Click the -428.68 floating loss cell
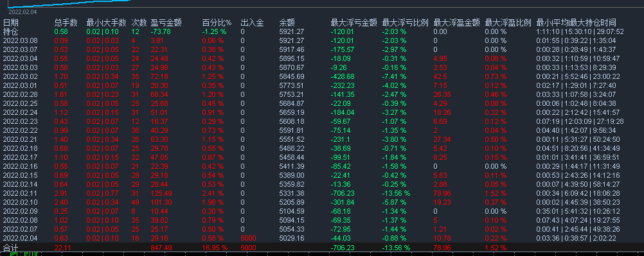Image resolution: width=644 pixels, height=256 pixels. click(x=343, y=76)
